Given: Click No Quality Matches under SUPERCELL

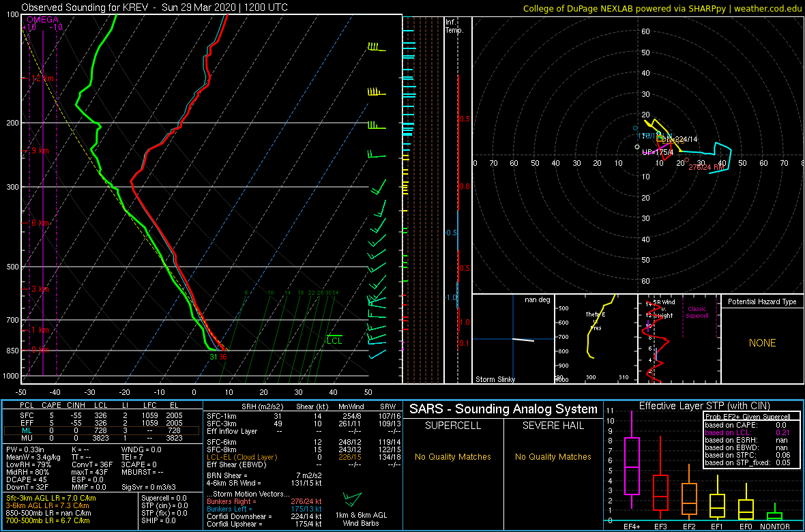Looking at the screenshot, I should tap(453, 456).
